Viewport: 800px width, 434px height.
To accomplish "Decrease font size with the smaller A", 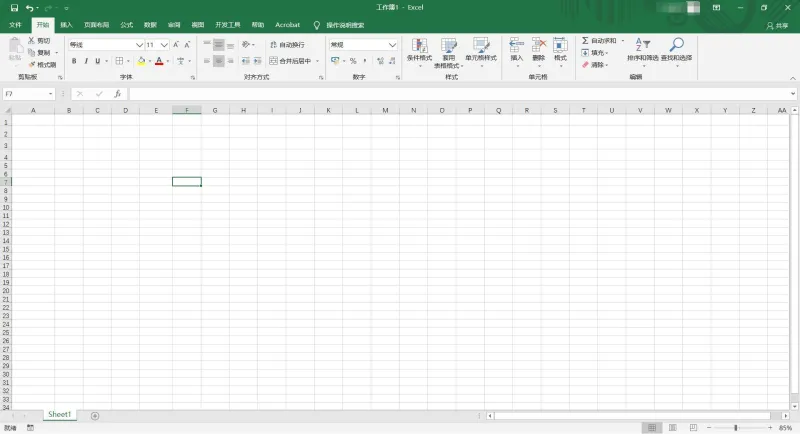I will 187,45.
